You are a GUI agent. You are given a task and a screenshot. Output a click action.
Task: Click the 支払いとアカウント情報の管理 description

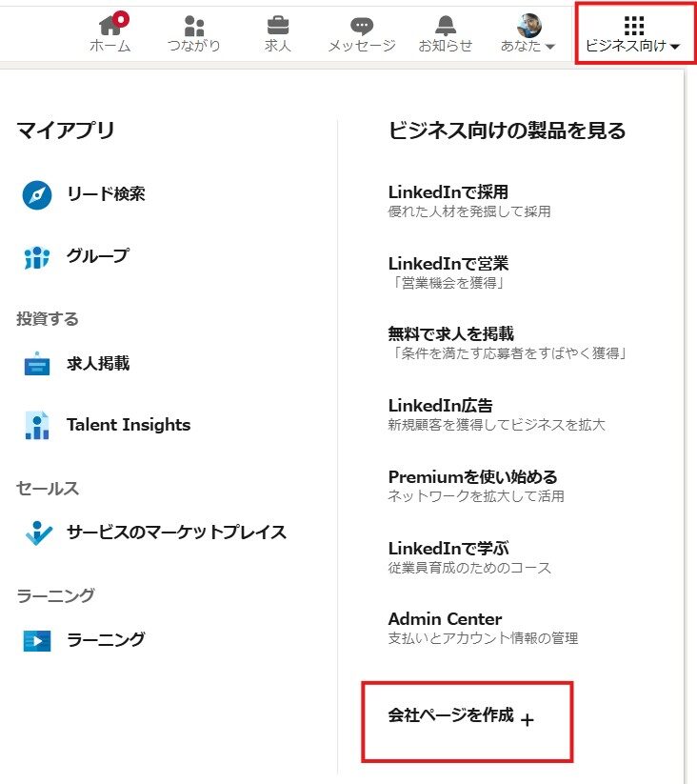(x=483, y=639)
